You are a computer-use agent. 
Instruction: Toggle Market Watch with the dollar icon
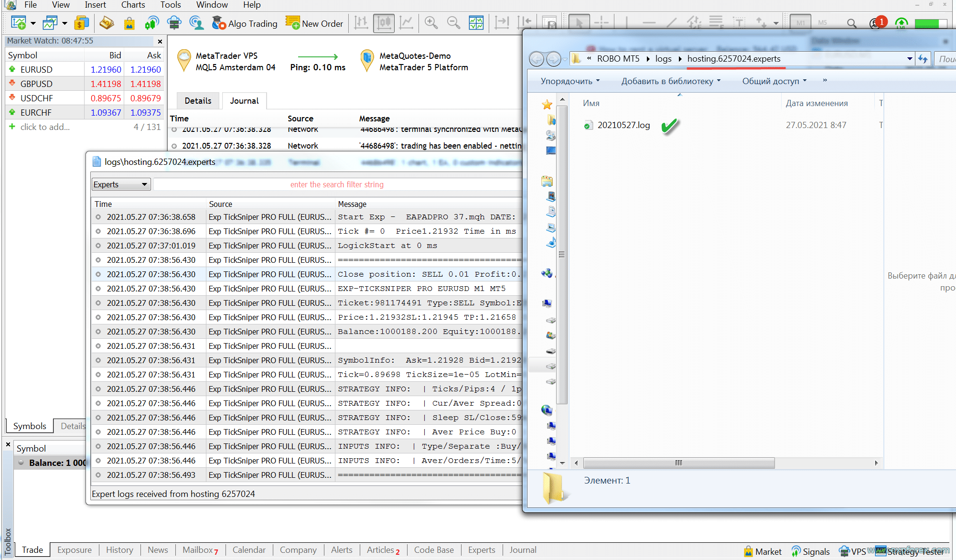[x=82, y=23]
